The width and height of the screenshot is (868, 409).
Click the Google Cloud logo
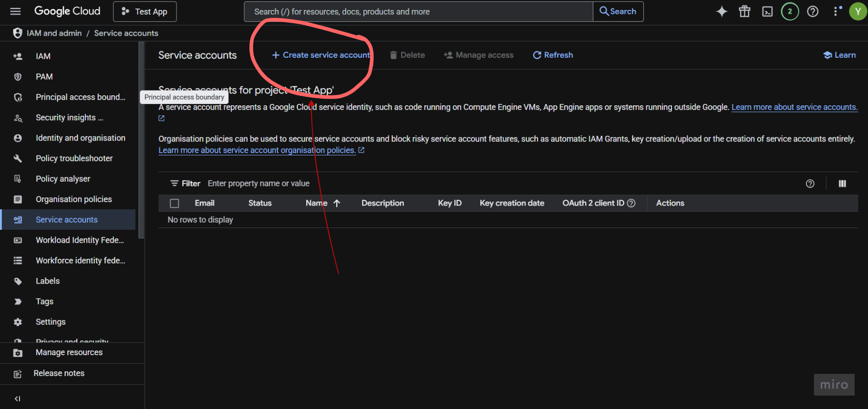(x=67, y=11)
